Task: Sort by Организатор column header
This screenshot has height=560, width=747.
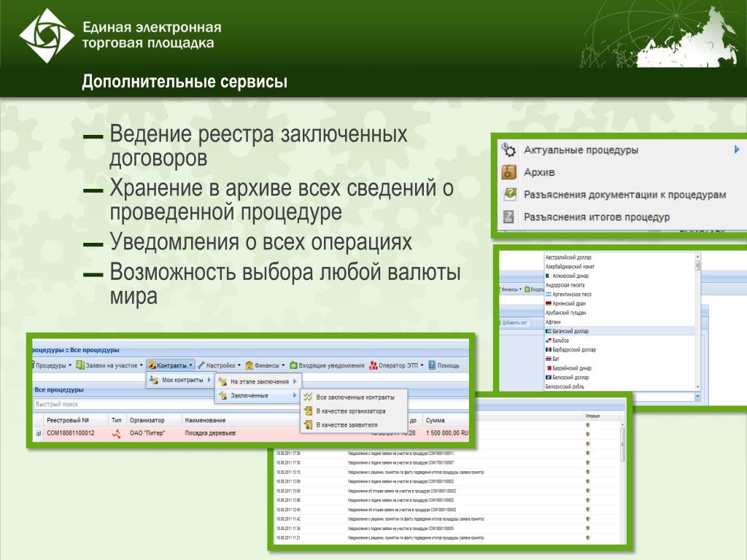Action: click(x=147, y=420)
